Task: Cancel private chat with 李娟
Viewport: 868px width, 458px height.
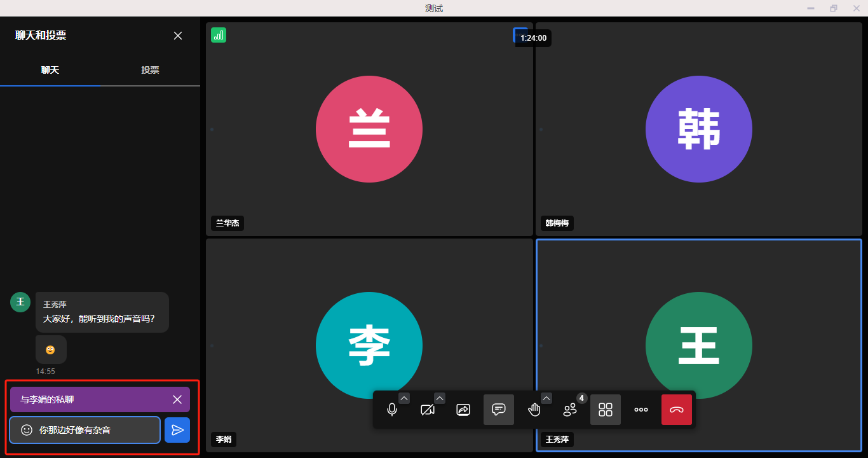Action: (x=177, y=399)
